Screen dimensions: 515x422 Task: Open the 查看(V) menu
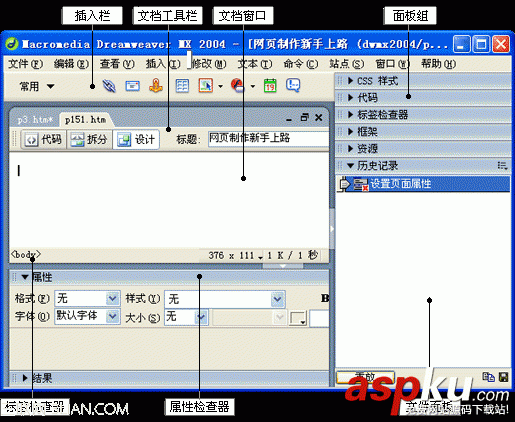tap(117, 64)
